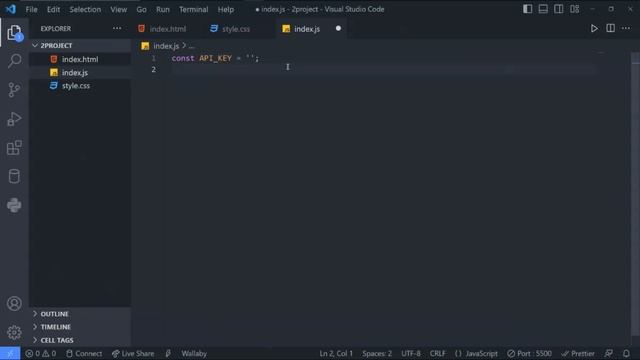This screenshot has width=640, height=360.
Task: Open the Accounts menu icon
Action: point(14,304)
